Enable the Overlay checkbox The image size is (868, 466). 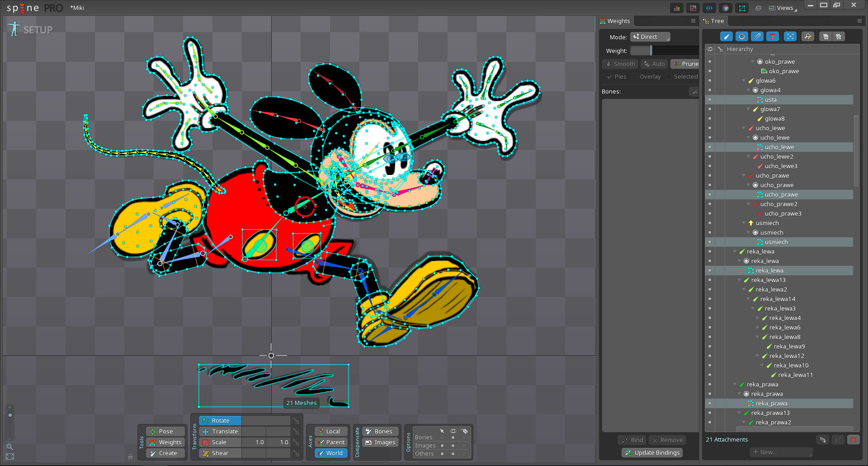tap(635, 76)
